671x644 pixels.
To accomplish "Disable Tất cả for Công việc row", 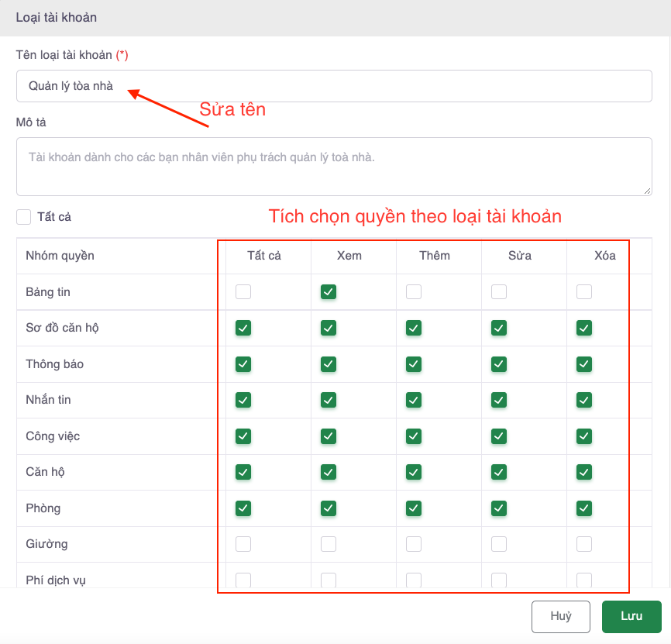I will (x=243, y=436).
